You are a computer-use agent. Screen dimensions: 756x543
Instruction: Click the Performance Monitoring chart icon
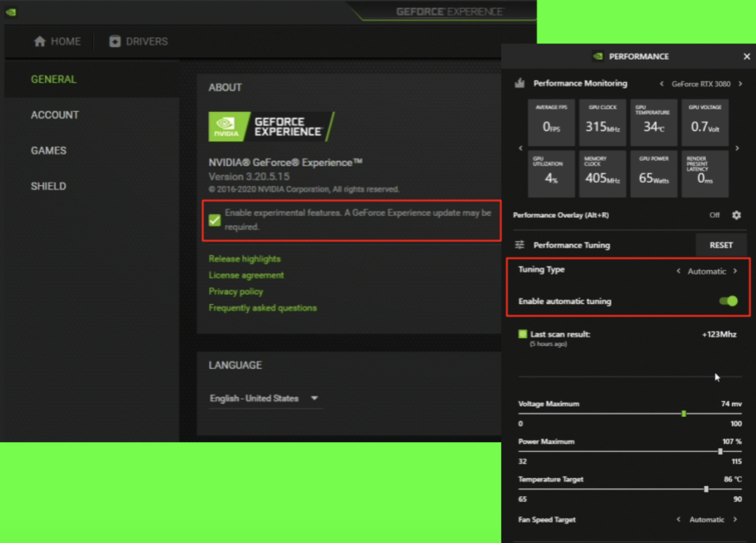[x=520, y=83]
